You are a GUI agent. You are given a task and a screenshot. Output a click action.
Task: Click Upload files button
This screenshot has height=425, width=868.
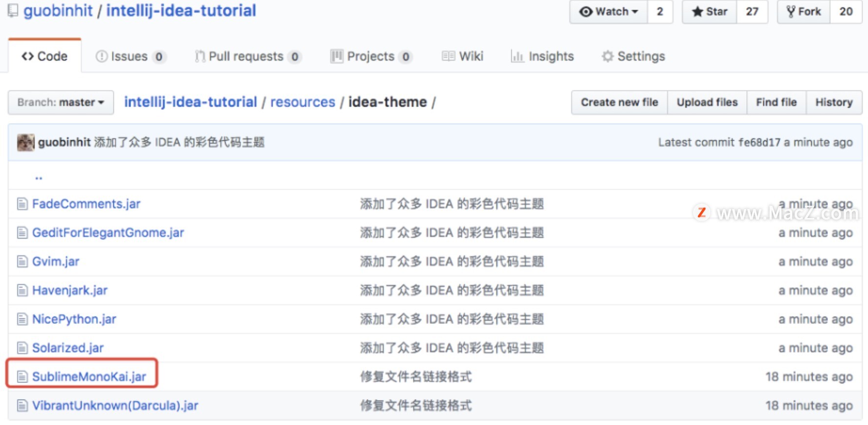pyautogui.click(x=707, y=103)
